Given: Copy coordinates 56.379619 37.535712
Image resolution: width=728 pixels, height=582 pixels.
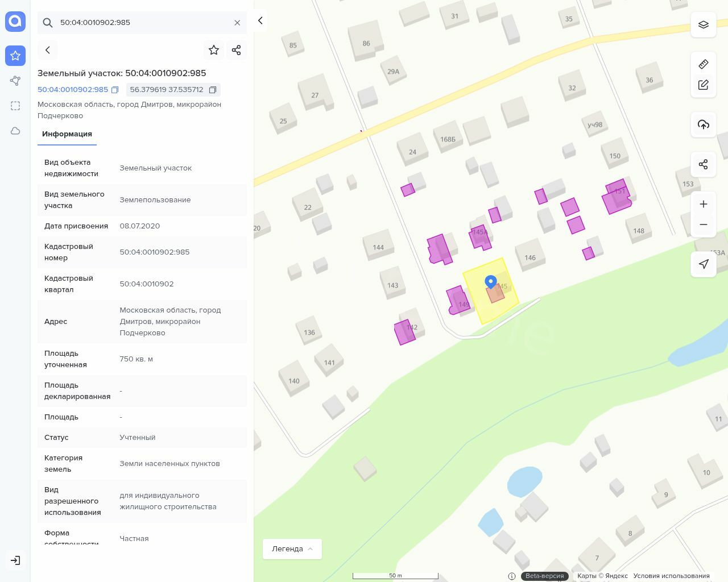Looking at the screenshot, I should [x=213, y=90].
